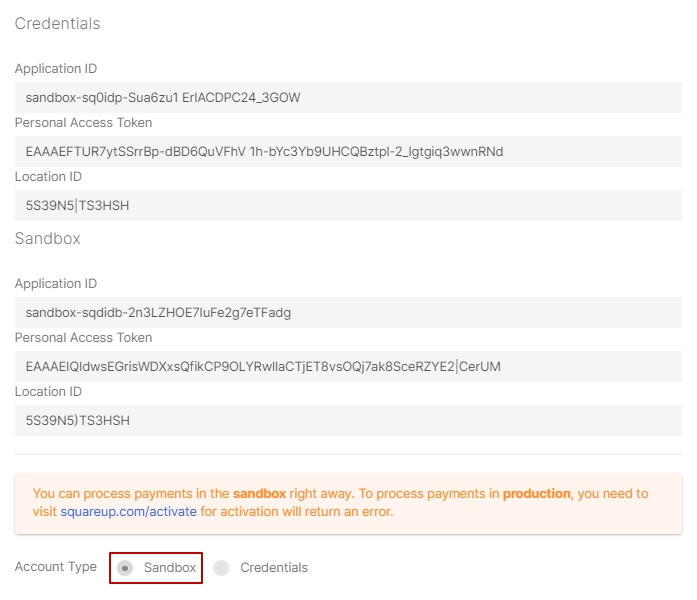Click the bold 'production' word in the notice
This screenshot has width=697, height=600.
536,494
